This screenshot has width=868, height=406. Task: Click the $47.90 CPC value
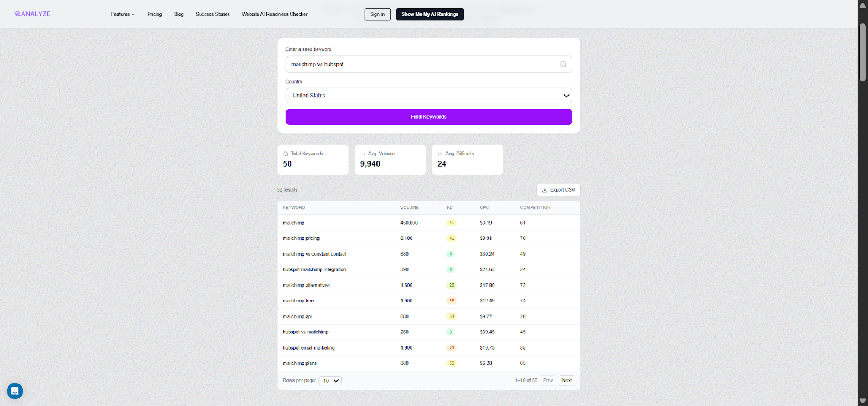point(487,285)
